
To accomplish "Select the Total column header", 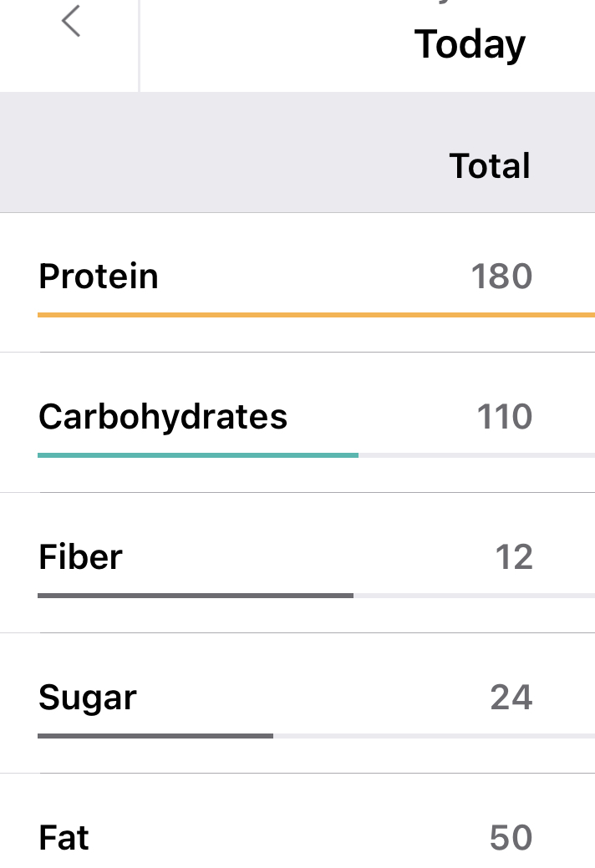I will pyautogui.click(x=490, y=165).
